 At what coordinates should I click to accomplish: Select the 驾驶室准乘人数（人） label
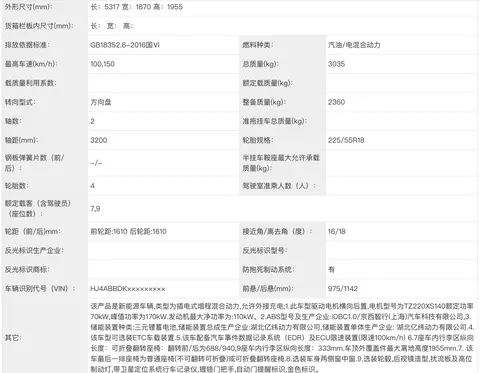click(x=279, y=186)
